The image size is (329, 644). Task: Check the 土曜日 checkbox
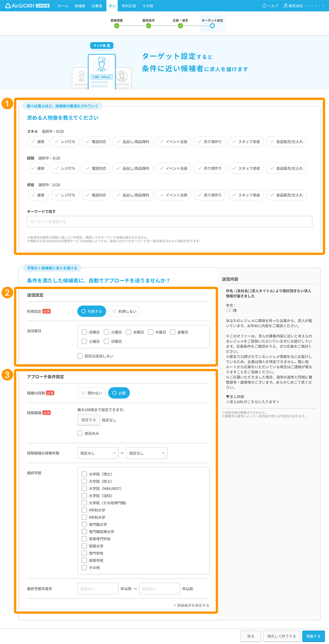(84, 341)
